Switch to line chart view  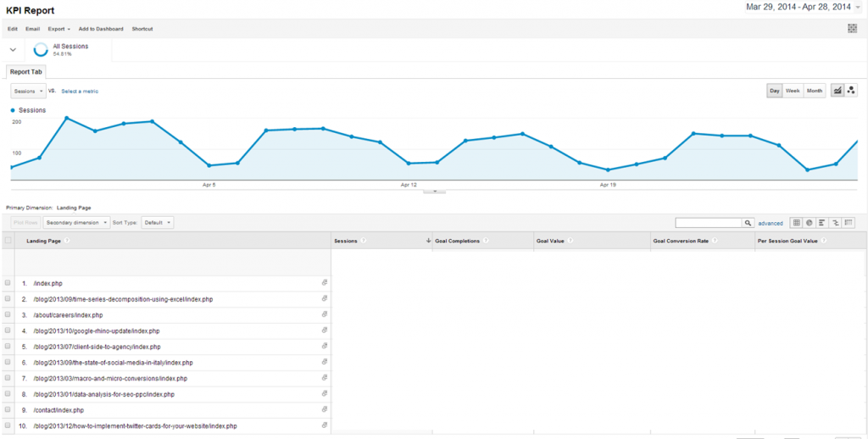pos(837,91)
